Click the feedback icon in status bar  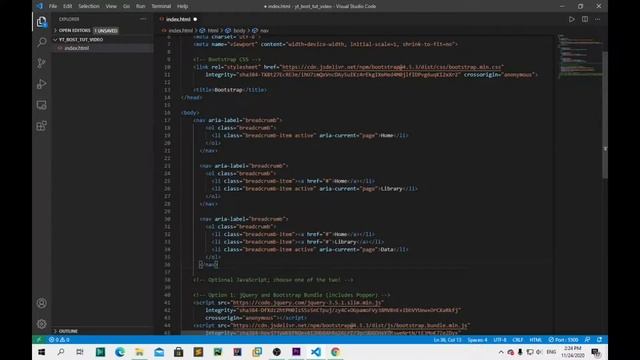point(587,340)
